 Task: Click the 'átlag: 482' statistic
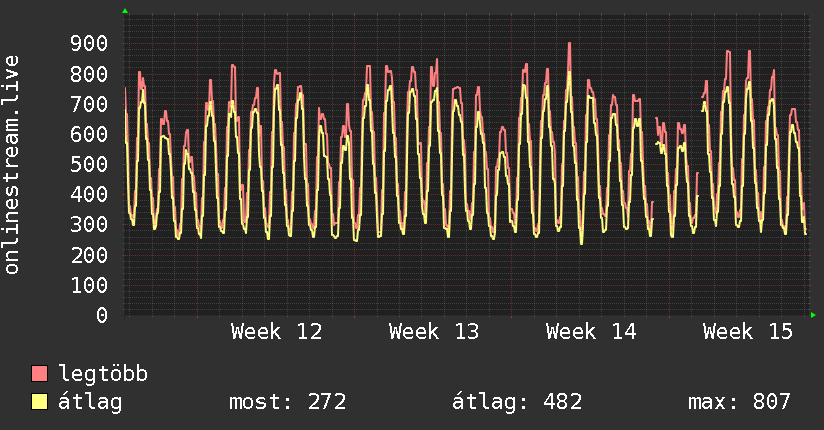pyautogui.click(x=517, y=402)
